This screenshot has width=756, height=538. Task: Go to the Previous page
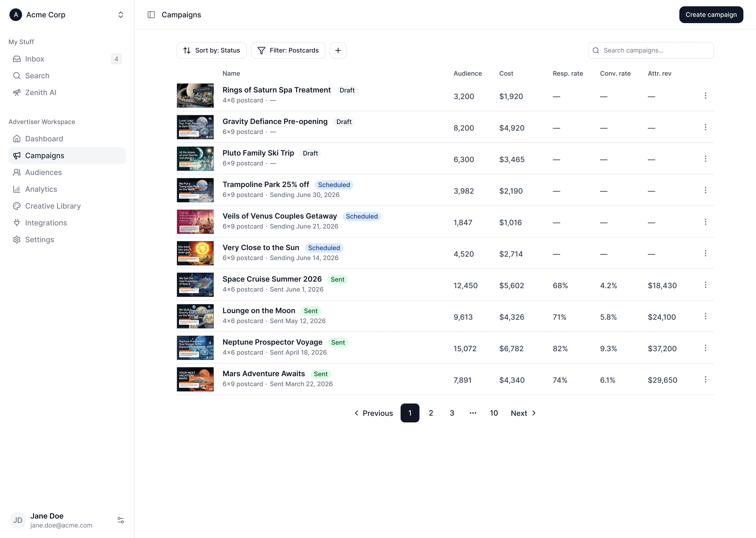click(374, 413)
